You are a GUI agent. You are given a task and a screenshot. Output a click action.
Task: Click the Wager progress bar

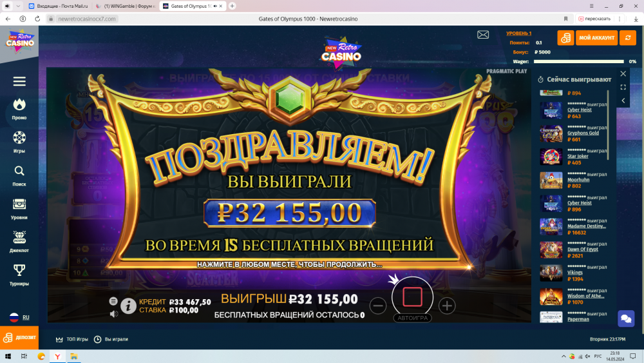(x=578, y=62)
